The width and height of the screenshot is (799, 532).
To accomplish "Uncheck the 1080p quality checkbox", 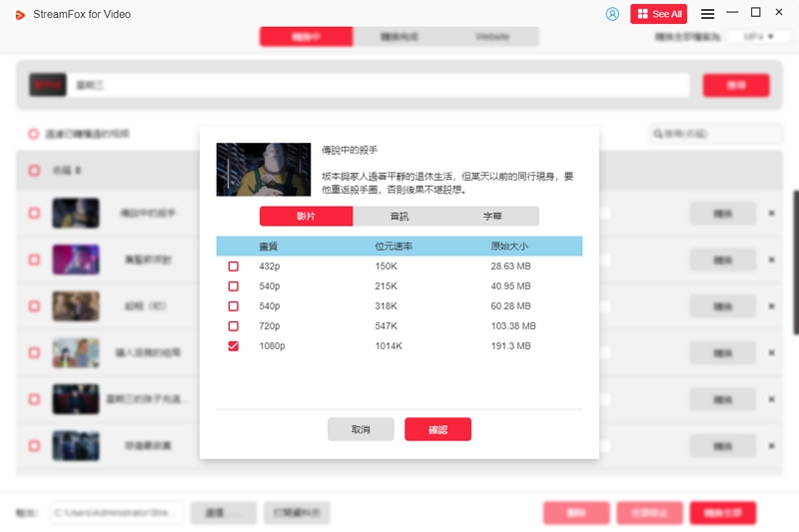I will (234, 346).
